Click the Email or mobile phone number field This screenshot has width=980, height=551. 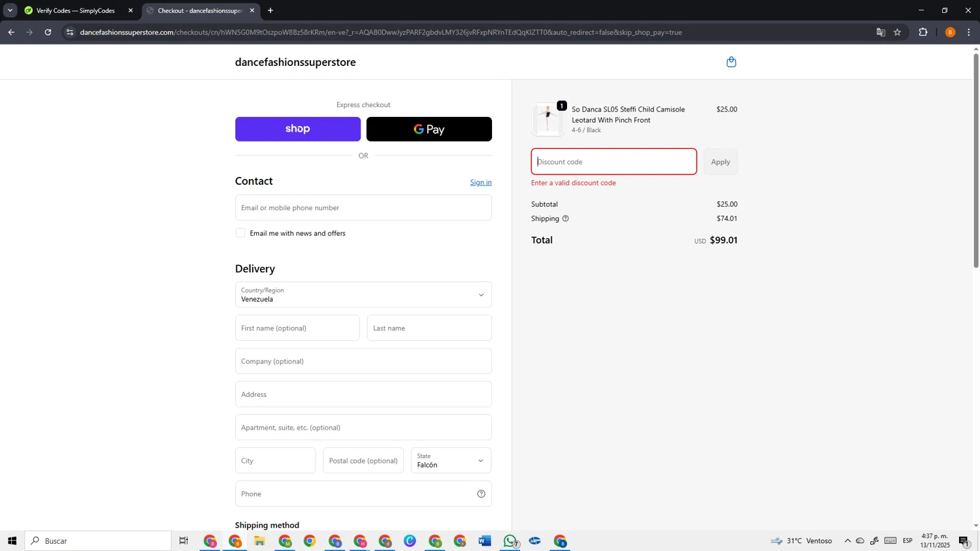(x=363, y=208)
